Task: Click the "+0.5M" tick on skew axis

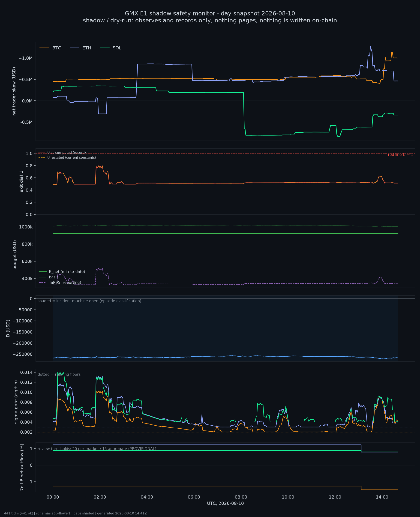Action: (x=25, y=79)
